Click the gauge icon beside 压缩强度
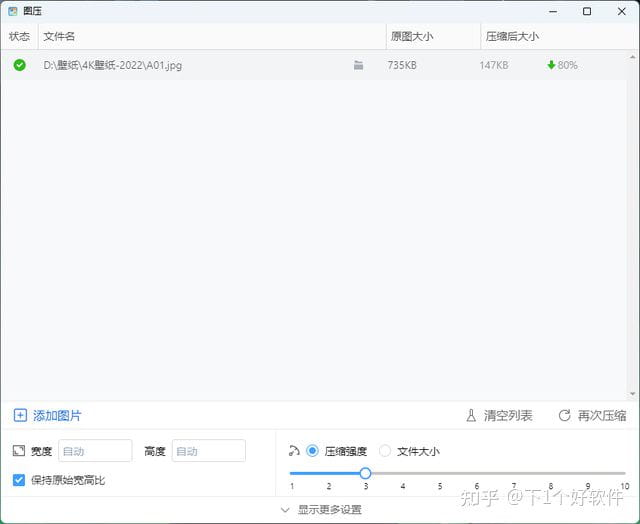Viewport: 640px width, 524px height. click(294, 451)
